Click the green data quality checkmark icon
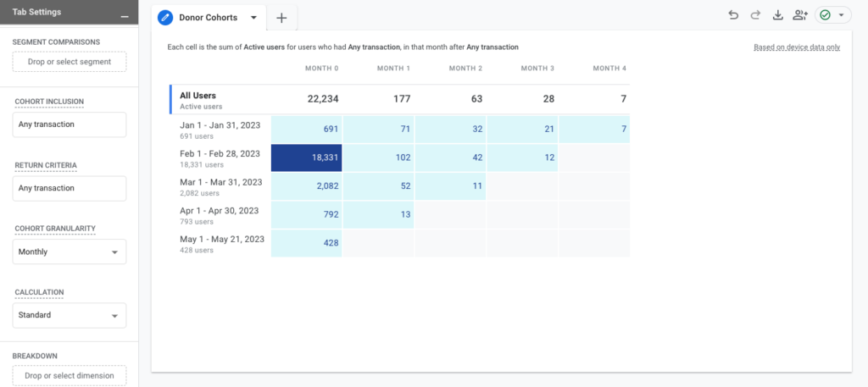The image size is (868, 387). [826, 15]
